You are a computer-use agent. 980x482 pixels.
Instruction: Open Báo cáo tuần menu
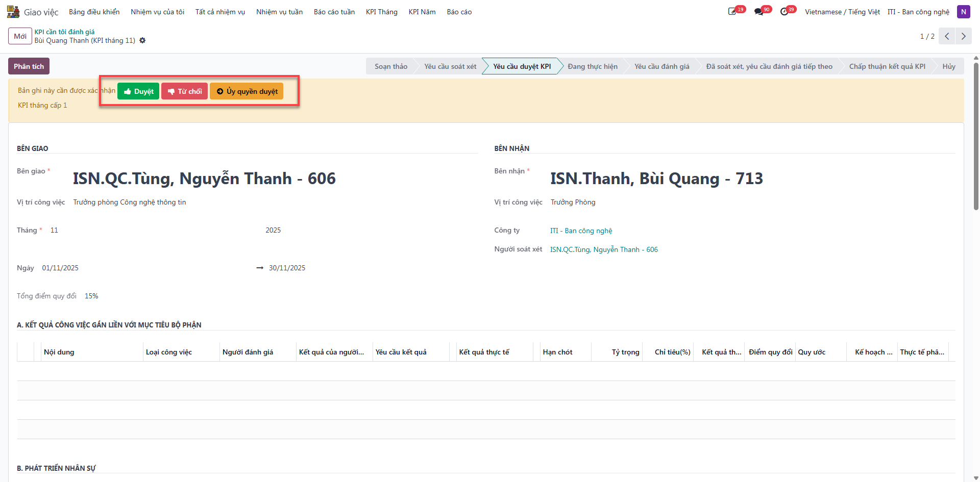(x=334, y=12)
